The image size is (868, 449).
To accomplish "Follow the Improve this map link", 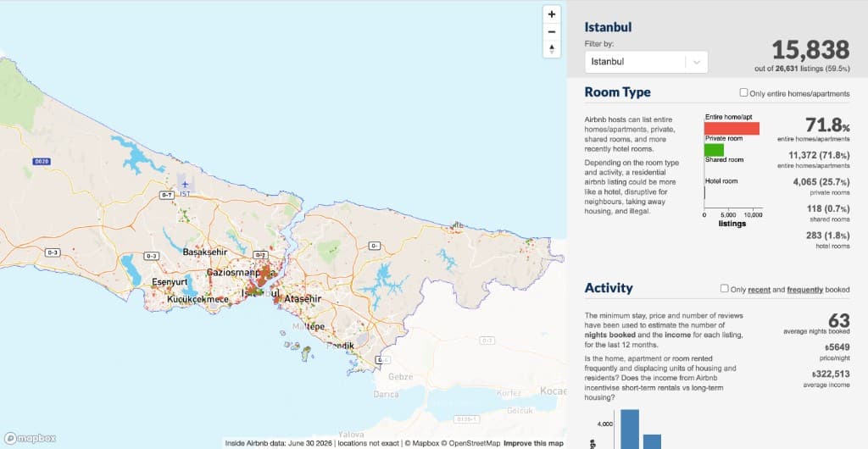I will (533, 443).
